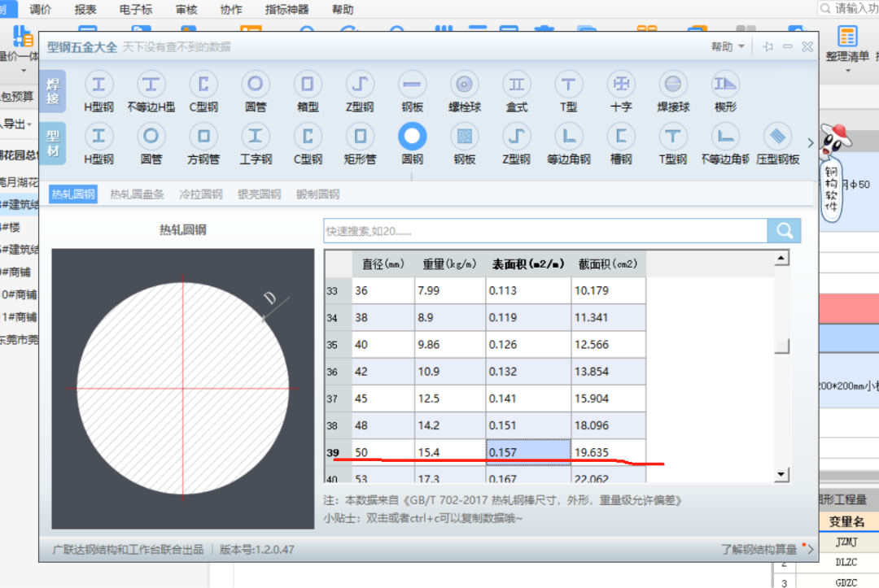This screenshot has height=588, width=879.
Task: Sort by 直径(mm) column header
Action: (383, 264)
